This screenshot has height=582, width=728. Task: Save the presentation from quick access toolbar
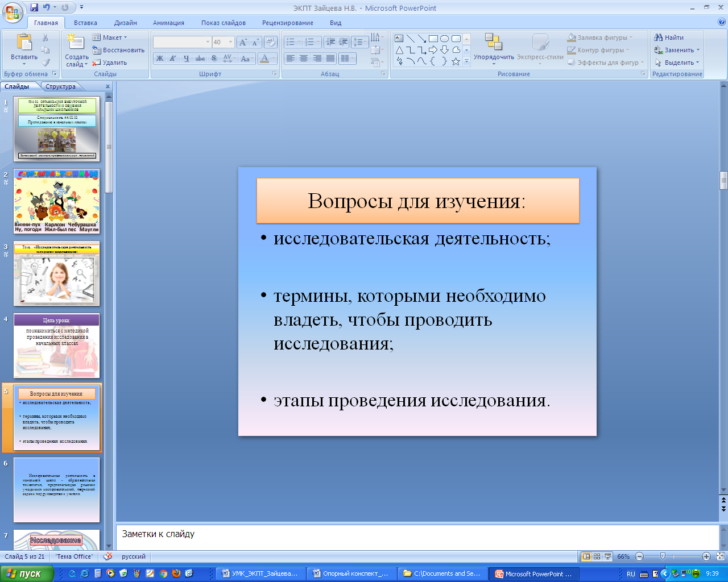(x=34, y=7)
